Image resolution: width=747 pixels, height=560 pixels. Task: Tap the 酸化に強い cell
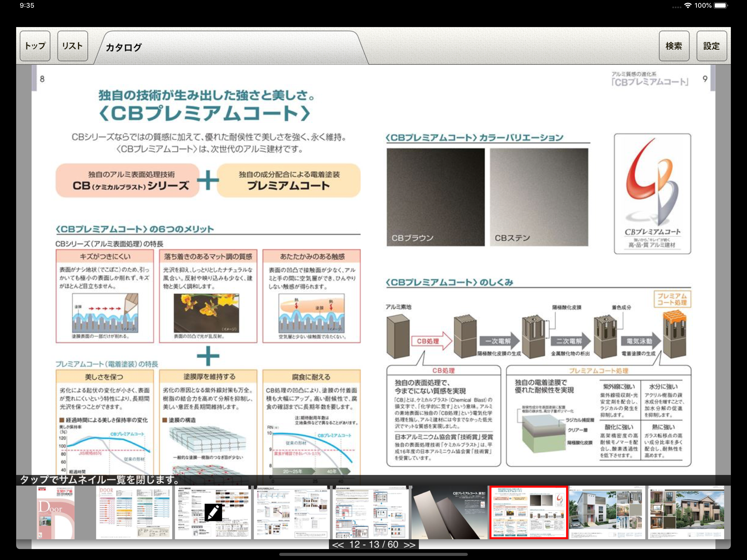[x=619, y=441]
